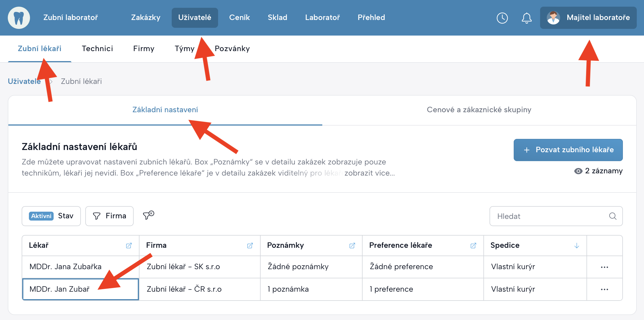Image resolution: width=644 pixels, height=320 pixels.
Task: Sort by the Spedice column arrow
Action: 577,246
